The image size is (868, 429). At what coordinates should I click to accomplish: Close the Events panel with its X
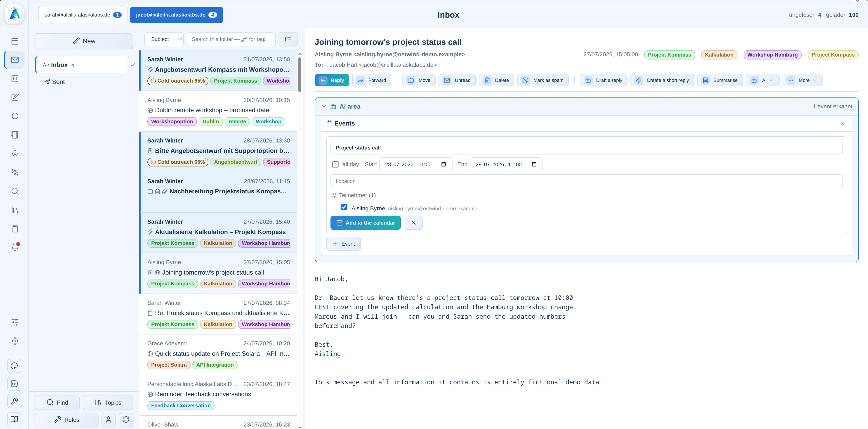[842, 124]
